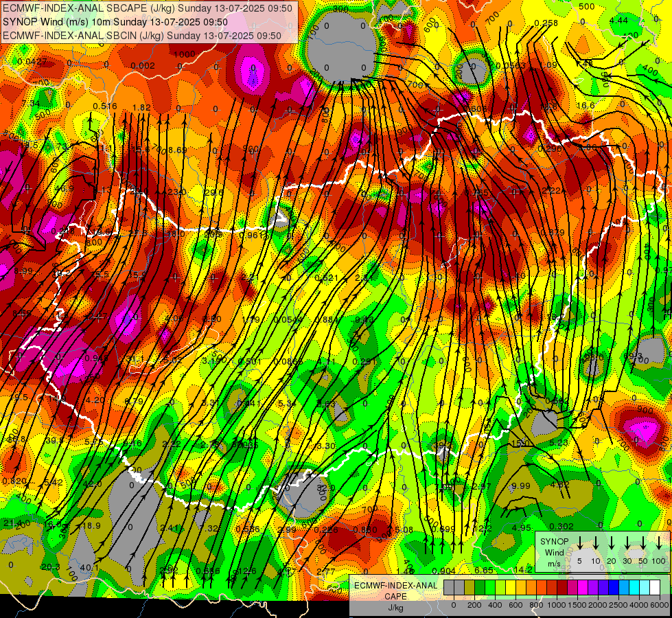The image size is (672, 618).
Task: Click the 14.2 value on the map
Action: coord(523,569)
